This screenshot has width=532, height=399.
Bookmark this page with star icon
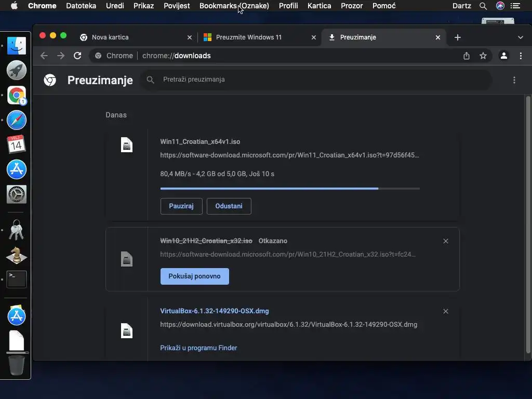483,56
